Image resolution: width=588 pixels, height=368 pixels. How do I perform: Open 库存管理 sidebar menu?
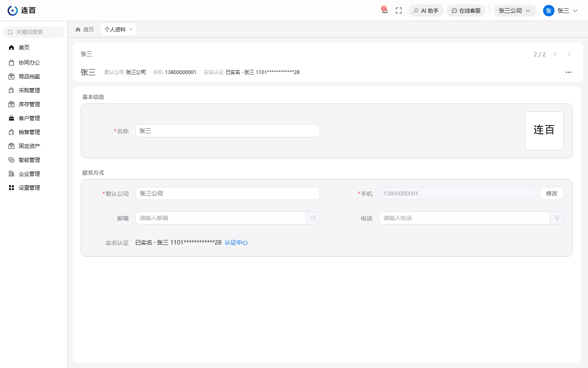click(x=34, y=104)
